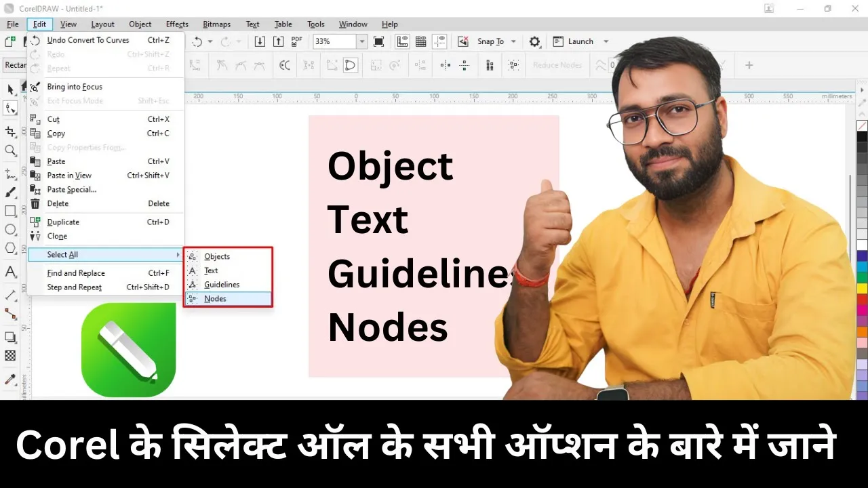
Task: Select the Ellipse tool
Action: point(10,230)
